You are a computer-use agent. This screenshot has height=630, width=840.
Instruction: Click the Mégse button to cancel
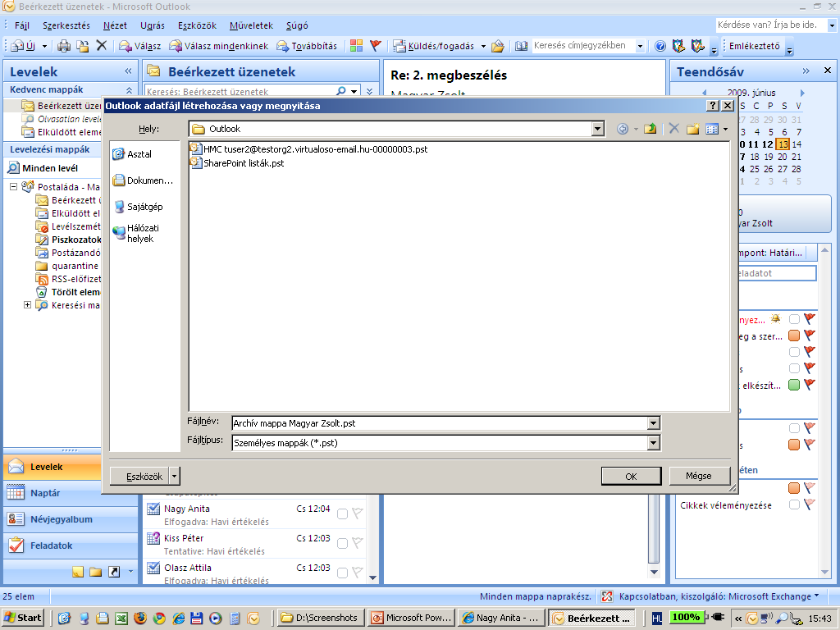click(x=699, y=476)
